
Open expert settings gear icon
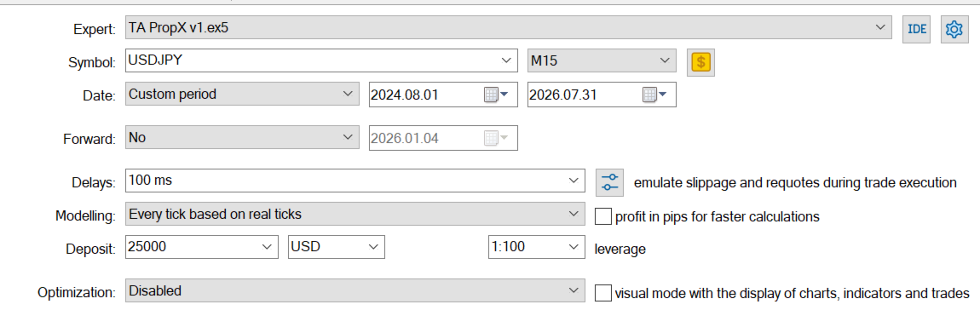tap(954, 29)
